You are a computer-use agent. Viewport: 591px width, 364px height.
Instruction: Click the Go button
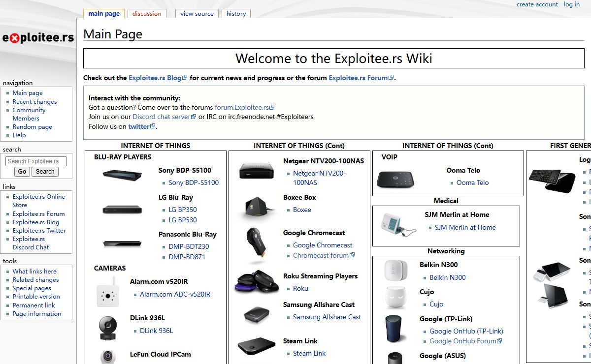point(22,172)
